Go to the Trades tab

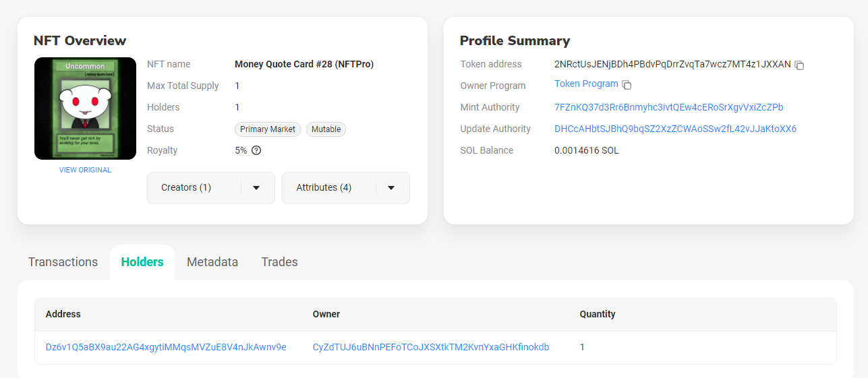(x=279, y=262)
